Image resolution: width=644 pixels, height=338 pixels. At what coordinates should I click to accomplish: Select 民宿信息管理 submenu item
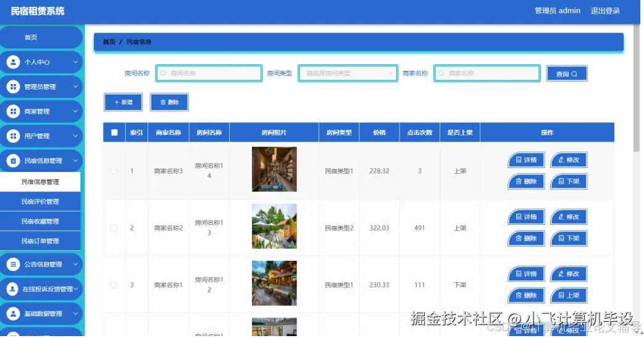(40, 182)
